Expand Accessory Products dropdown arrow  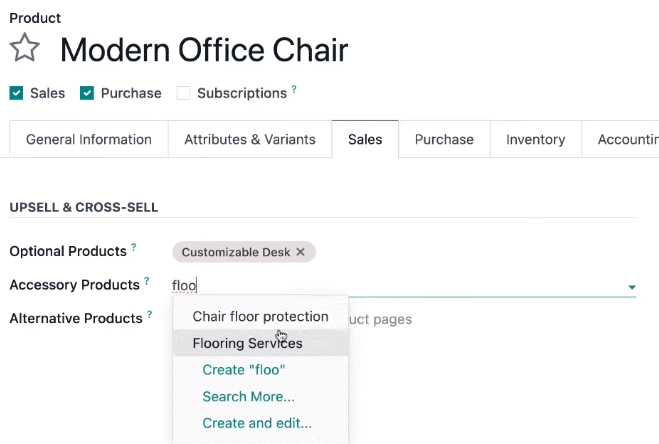pos(632,287)
